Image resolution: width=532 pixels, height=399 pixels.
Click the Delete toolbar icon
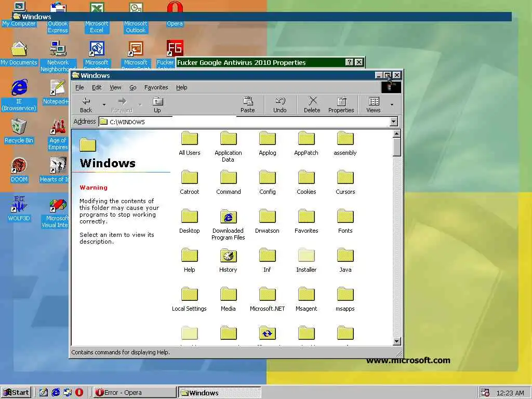tap(312, 105)
